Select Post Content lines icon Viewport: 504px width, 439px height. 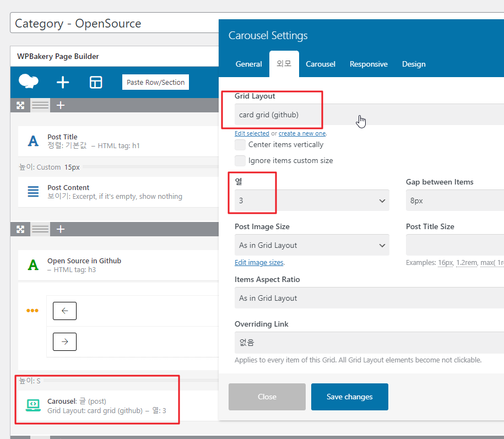click(x=33, y=192)
